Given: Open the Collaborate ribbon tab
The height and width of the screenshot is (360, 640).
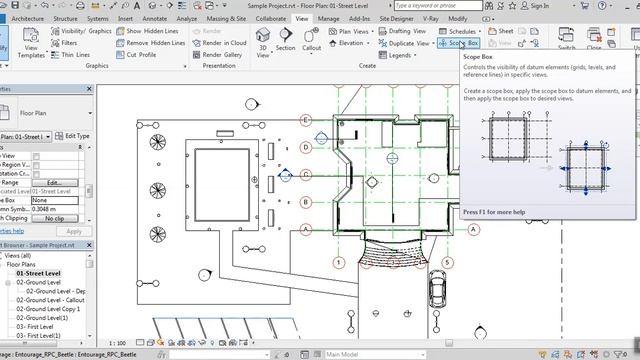Looking at the screenshot, I should [x=271, y=19].
